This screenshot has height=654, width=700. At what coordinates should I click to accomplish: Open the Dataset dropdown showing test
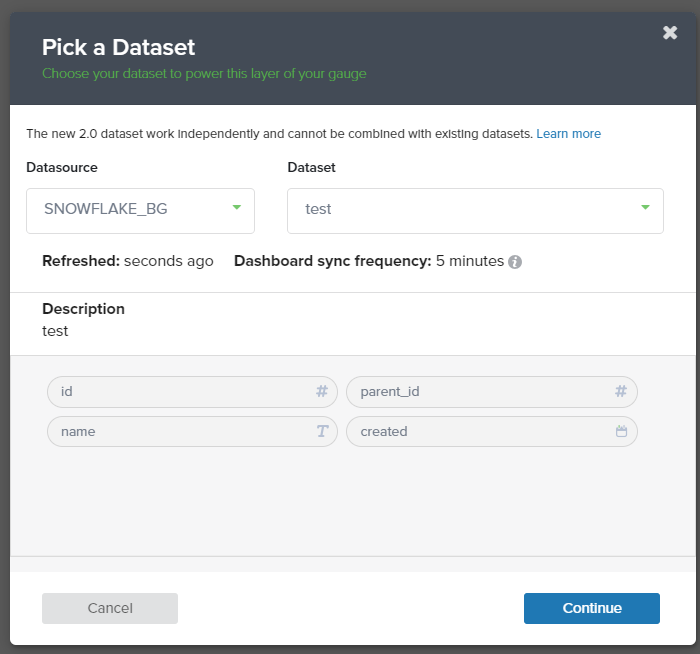(x=475, y=210)
